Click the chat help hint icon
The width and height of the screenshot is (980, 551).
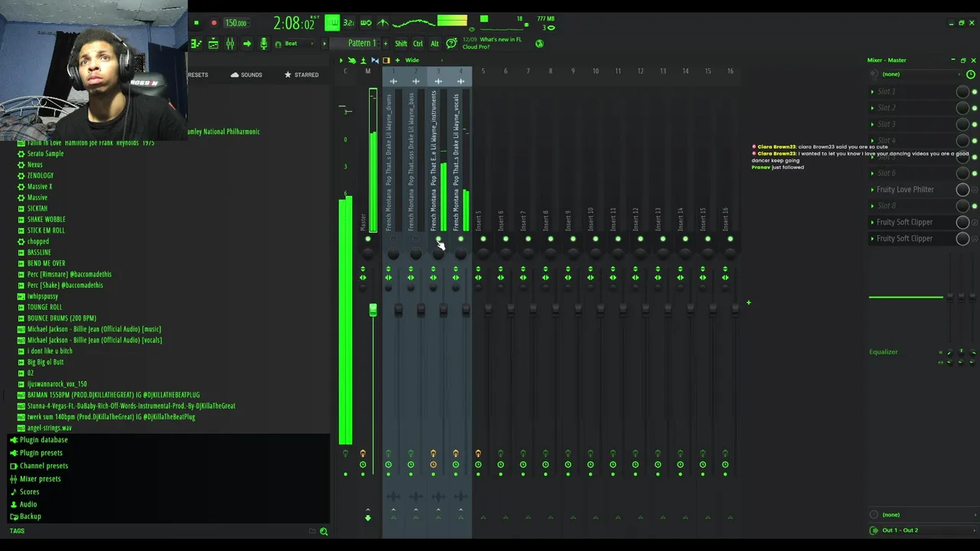[452, 44]
